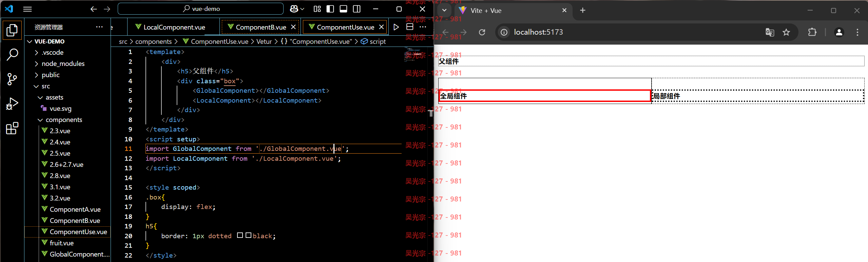Toggle the secondary side bar
Screen dimensions: 868x262
(357, 9)
